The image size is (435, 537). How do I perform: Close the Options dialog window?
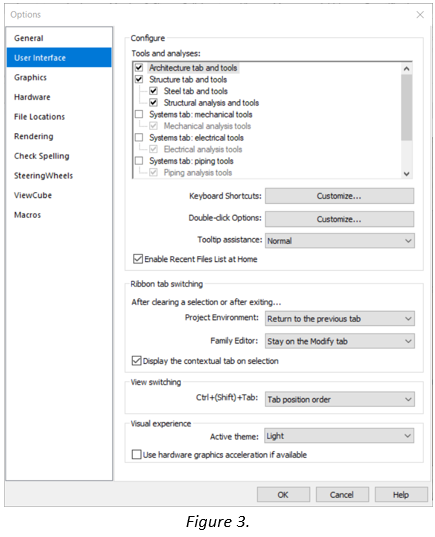[420, 15]
